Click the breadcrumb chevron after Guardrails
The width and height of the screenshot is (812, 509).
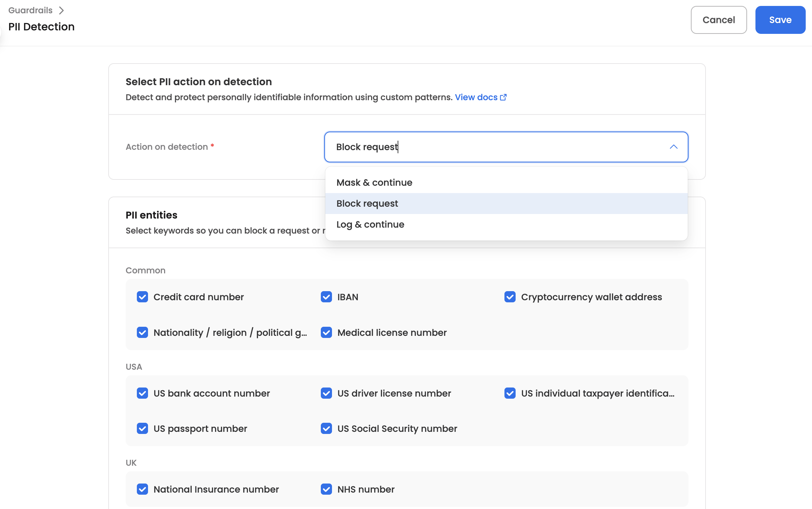[61, 10]
